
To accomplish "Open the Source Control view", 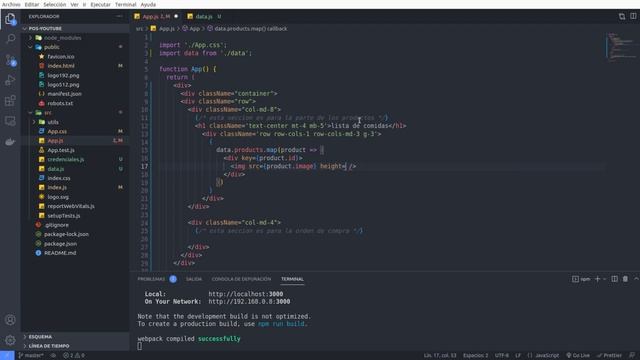I will coord(10,60).
